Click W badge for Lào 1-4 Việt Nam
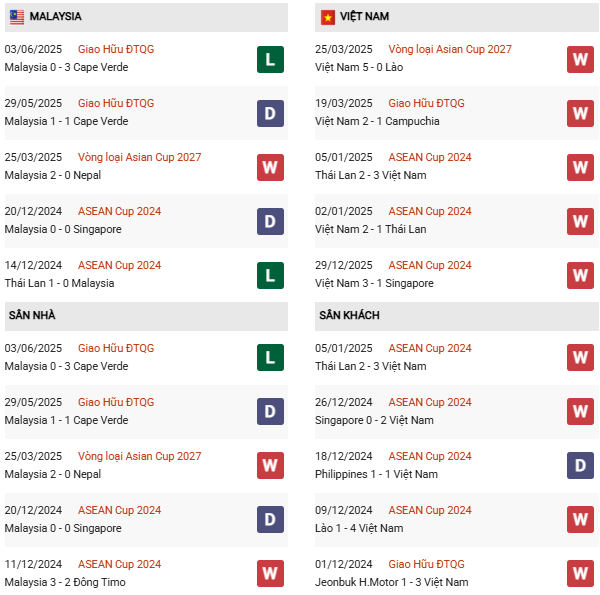600x595 pixels. point(580,519)
